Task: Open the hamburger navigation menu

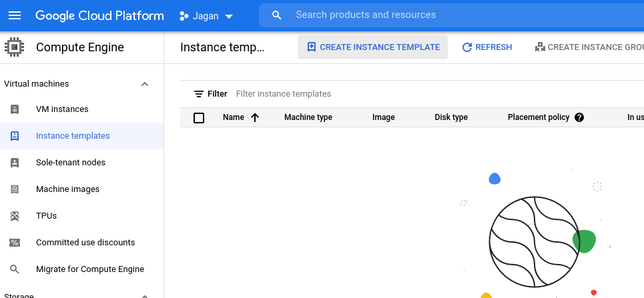Action: point(15,15)
